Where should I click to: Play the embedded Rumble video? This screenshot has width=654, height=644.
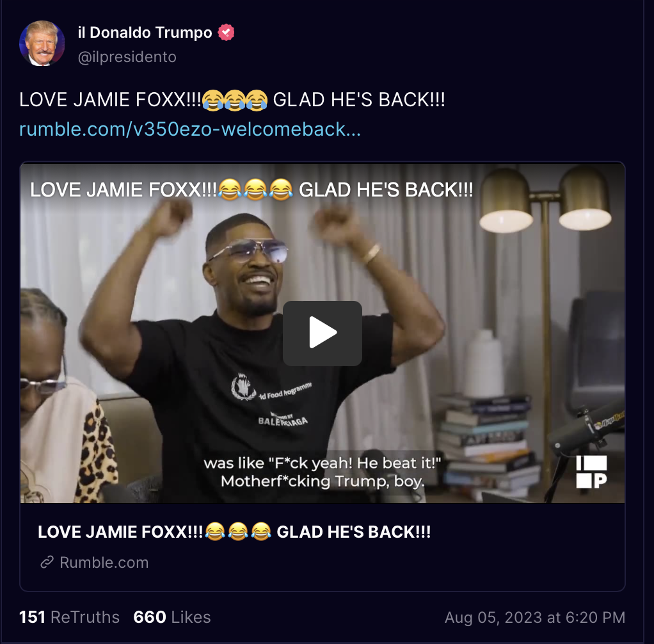pos(322,333)
